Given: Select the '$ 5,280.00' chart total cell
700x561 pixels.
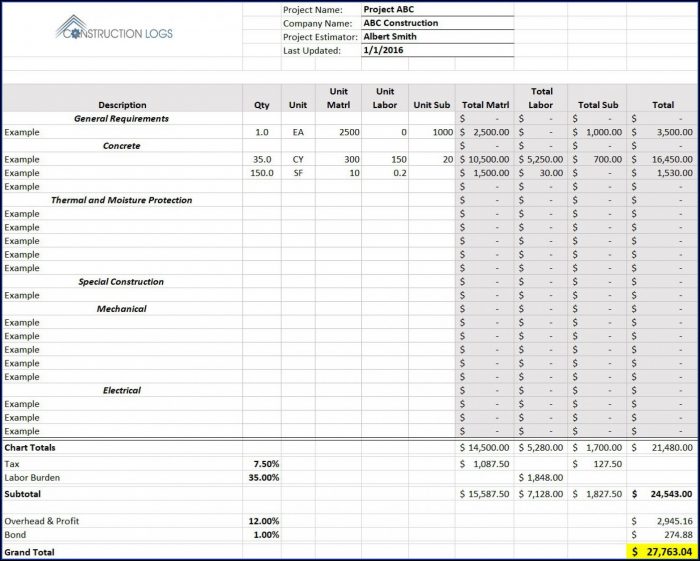Looking at the screenshot, I should pos(541,448).
